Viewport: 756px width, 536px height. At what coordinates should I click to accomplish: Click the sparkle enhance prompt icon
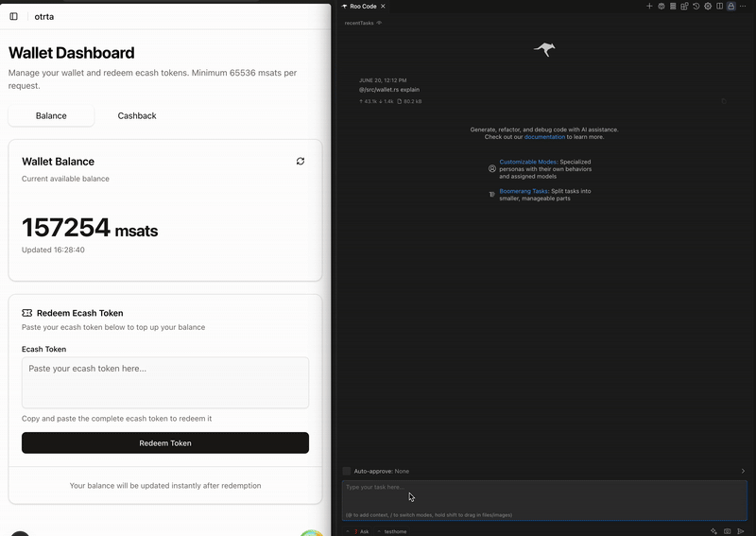click(x=713, y=531)
